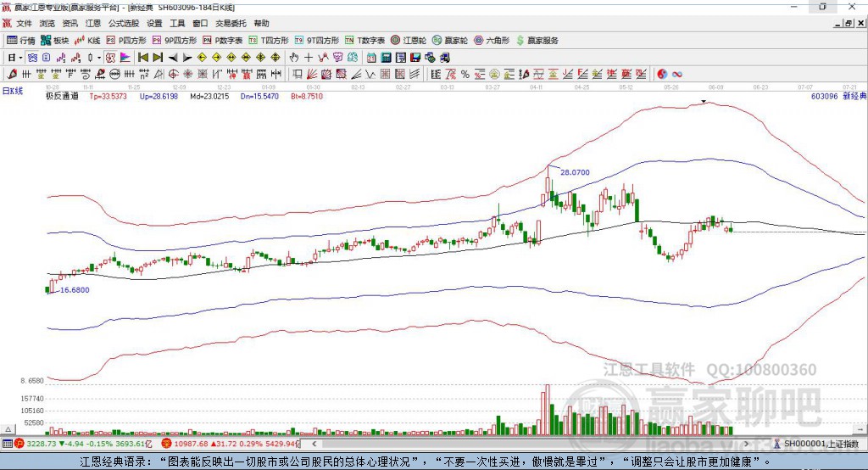Open the 浏览 menu
This screenshot has width=868, height=470.
(x=47, y=23)
